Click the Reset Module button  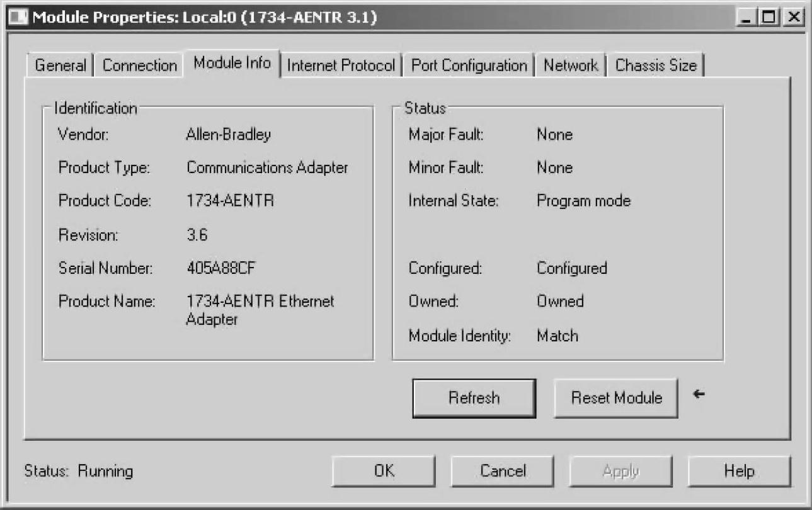[x=617, y=398]
